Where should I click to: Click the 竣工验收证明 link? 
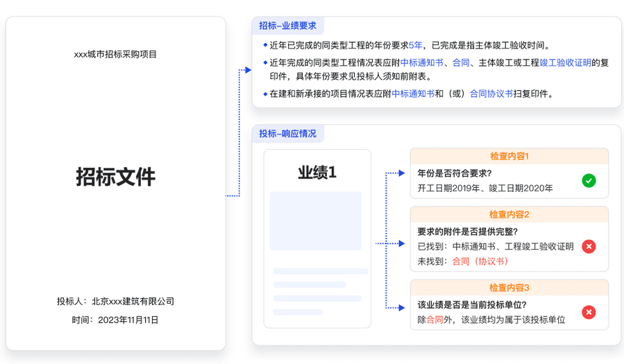[566, 63]
